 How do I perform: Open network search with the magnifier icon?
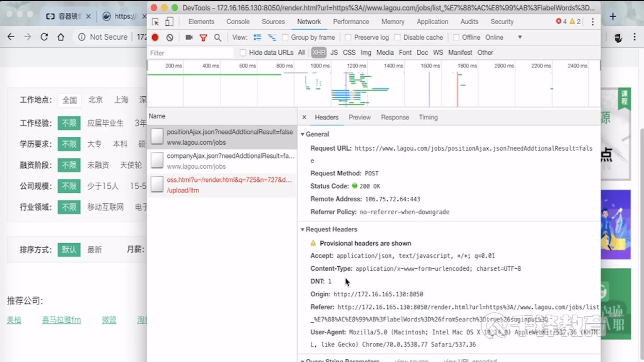click(x=218, y=38)
